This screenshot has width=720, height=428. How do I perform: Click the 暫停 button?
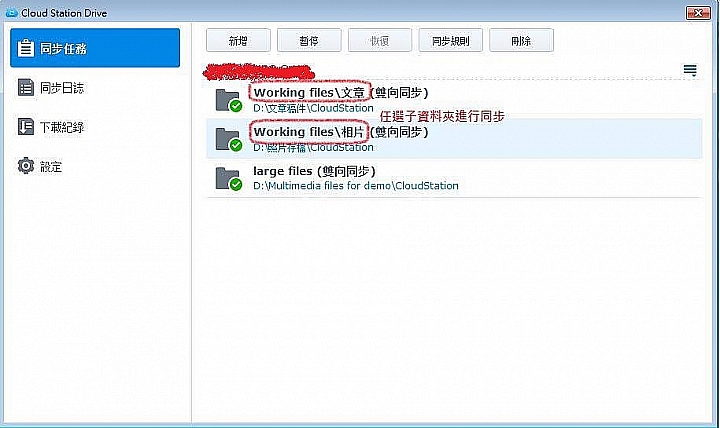tap(309, 40)
